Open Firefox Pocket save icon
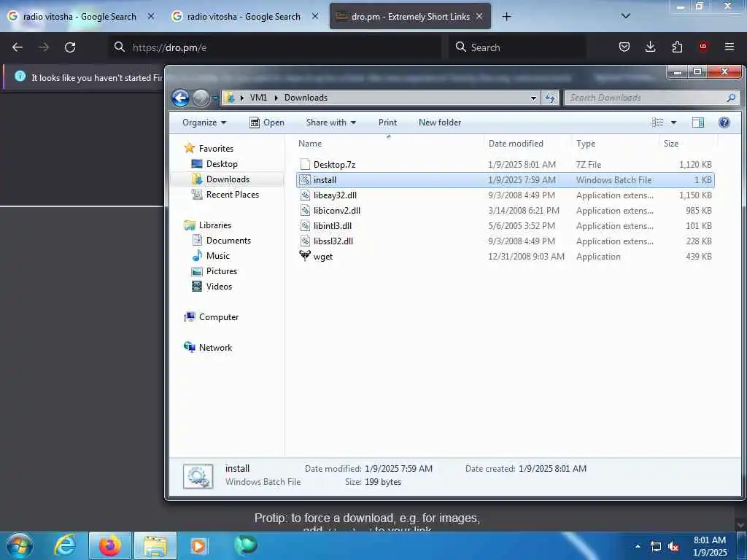 coord(624,47)
